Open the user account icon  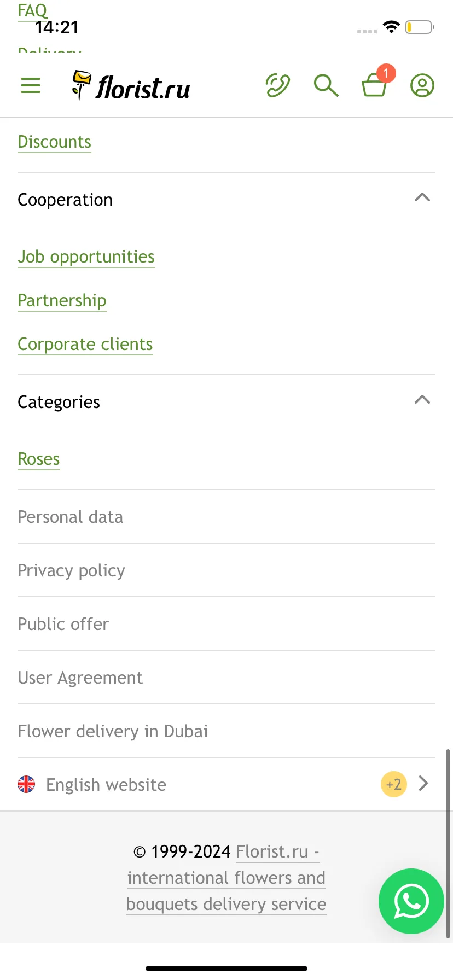click(x=422, y=85)
